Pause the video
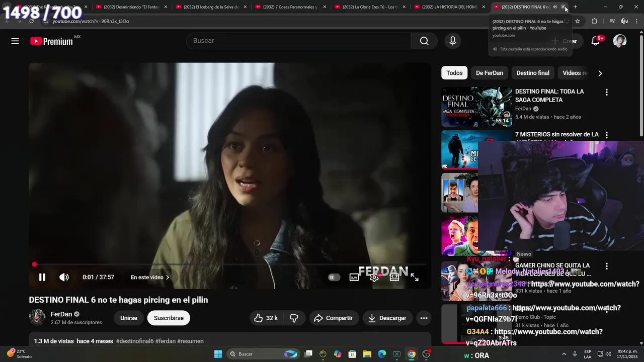This screenshot has height=362, width=644. coord(42,277)
